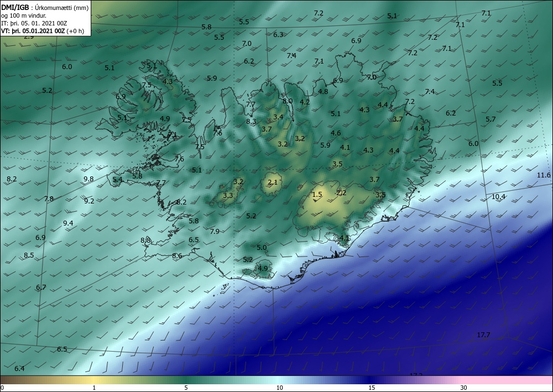The height and width of the screenshot is (392, 553).
Task: Click the '5' label on the color scale
Action: point(186,388)
